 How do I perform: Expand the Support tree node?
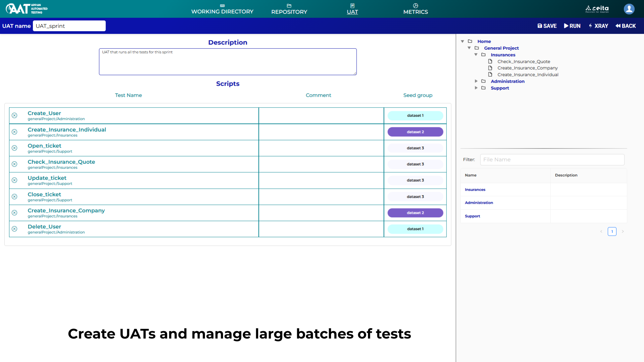point(476,88)
